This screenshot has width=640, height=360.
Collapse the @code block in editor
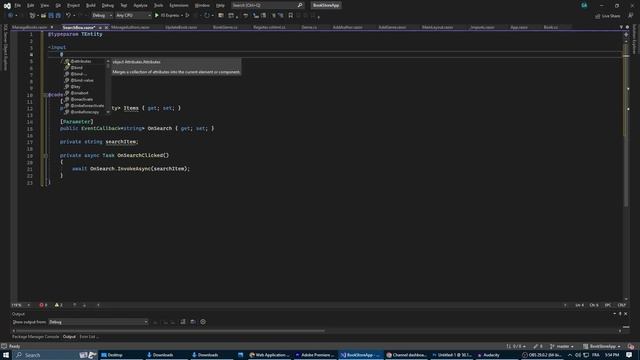pos(45,95)
